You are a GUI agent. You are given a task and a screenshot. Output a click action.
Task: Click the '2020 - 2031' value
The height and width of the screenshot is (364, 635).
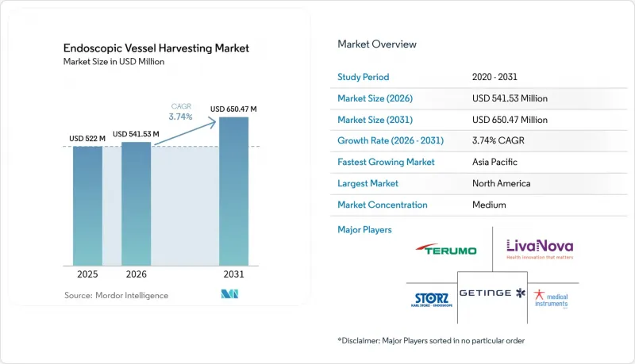495,77
